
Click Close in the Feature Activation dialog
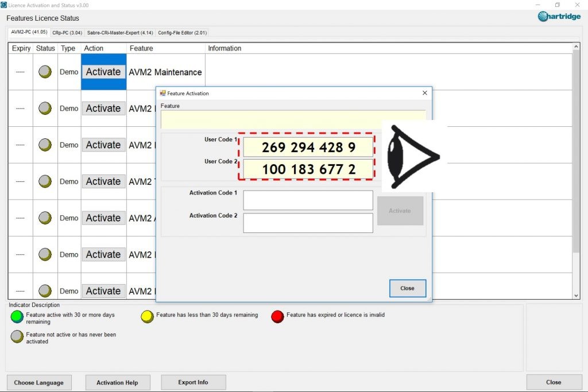click(408, 288)
